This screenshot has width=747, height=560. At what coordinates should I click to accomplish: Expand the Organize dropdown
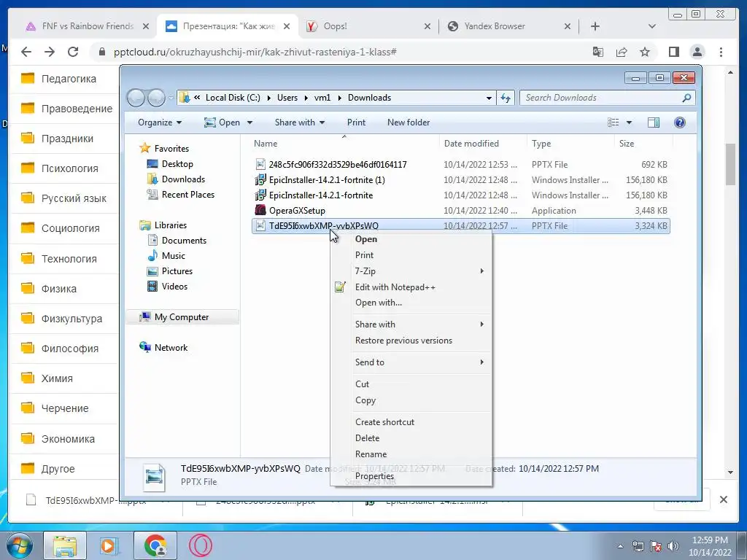[160, 122]
